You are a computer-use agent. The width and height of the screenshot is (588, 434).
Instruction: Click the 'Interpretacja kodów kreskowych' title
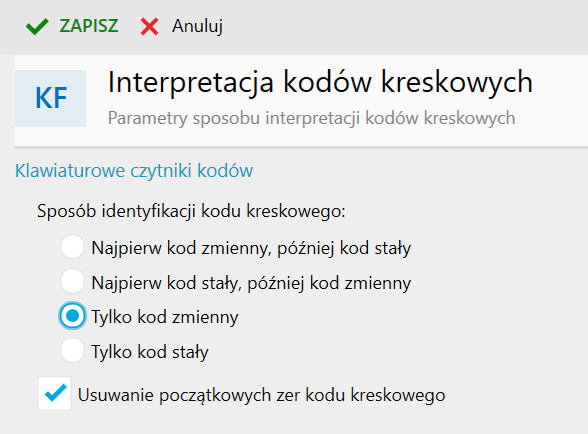tap(320, 83)
